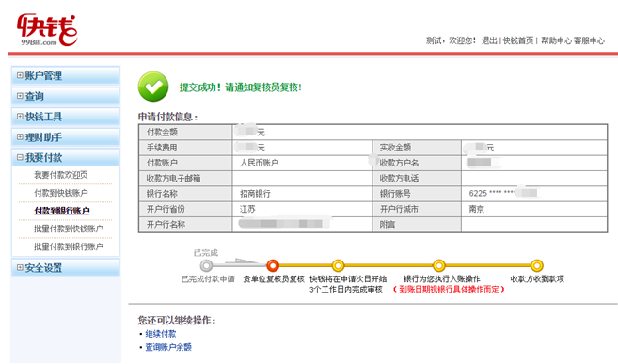The image size is (618, 364).
Task: Click the 附言 label cell
Action: tap(417, 224)
